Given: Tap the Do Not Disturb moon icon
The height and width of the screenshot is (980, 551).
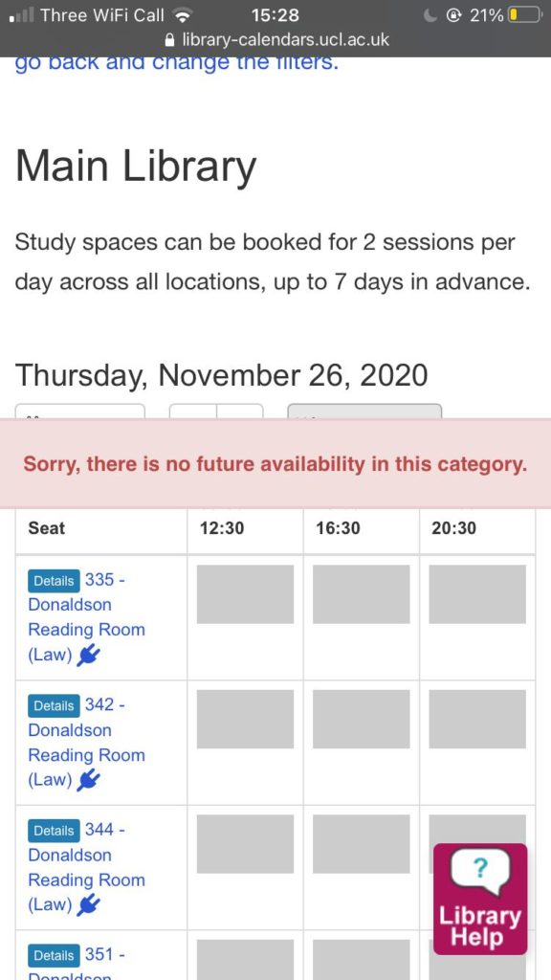Looking at the screenshot, I should tap(430, 15).
